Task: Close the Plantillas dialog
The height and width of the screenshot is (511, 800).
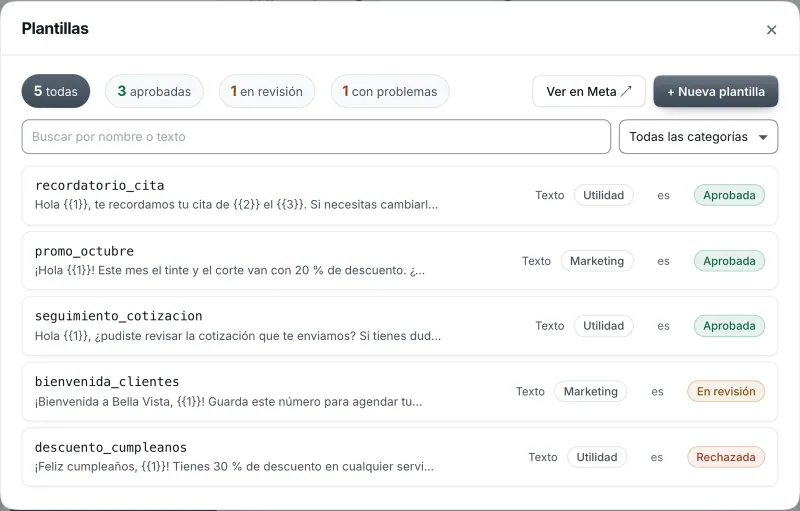Action: click(771, 30)
